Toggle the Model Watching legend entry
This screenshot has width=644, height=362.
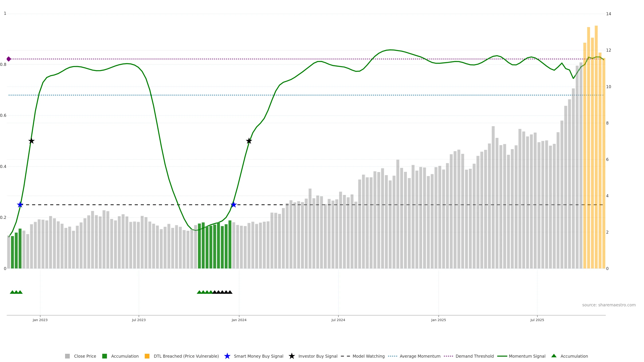coord(368,356)
